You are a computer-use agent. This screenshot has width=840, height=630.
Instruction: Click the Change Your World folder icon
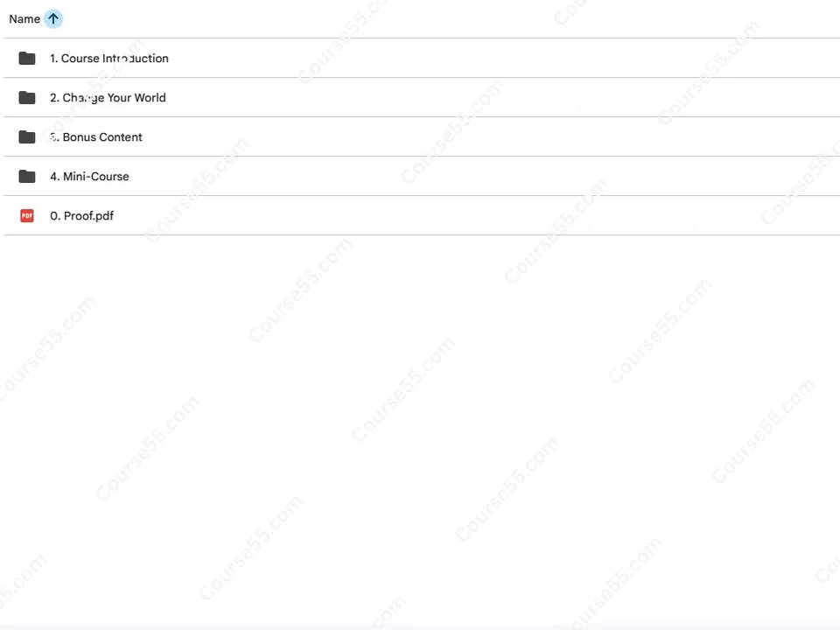click(27, 97)
